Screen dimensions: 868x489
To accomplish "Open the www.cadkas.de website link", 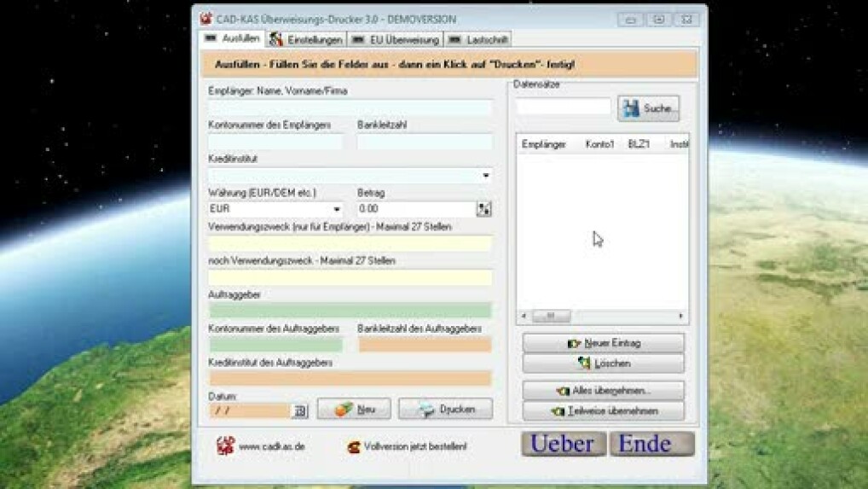I will [x=271, y=446].
